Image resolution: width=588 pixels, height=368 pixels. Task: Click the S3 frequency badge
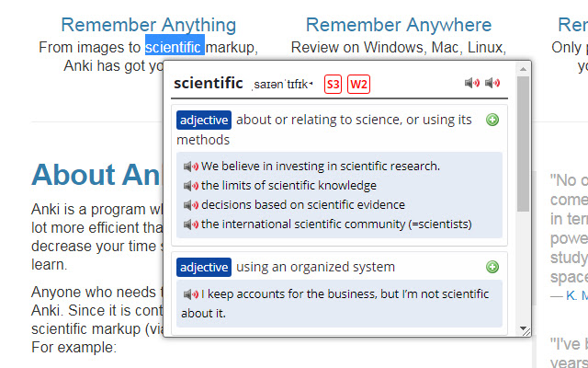[333, 85]
